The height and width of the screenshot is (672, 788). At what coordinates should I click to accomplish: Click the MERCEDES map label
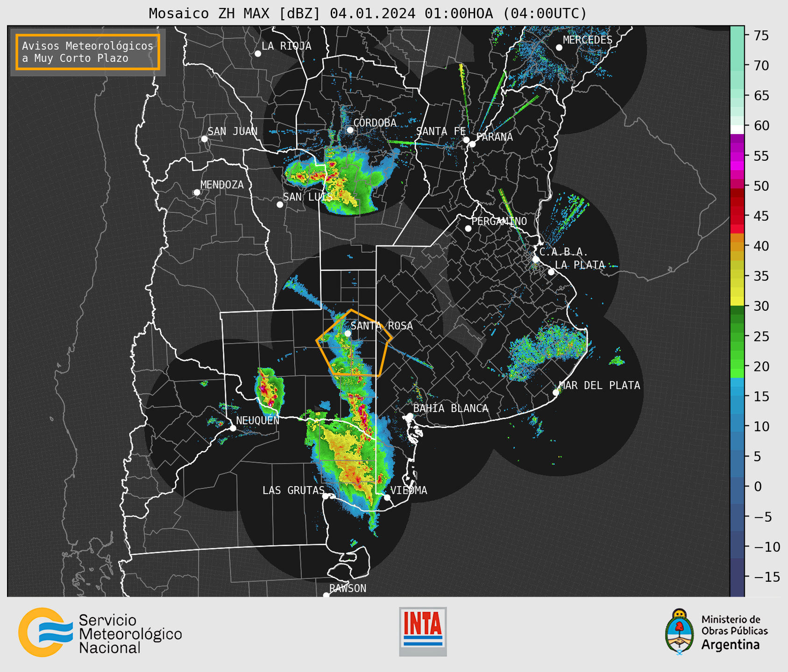click(x=588, y=40)
